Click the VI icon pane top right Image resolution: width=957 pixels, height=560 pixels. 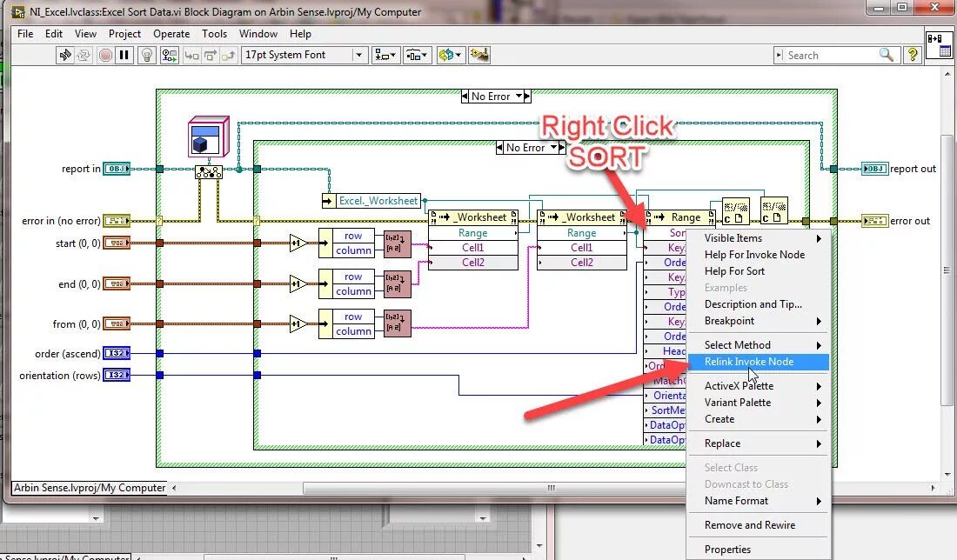[939, 45]
